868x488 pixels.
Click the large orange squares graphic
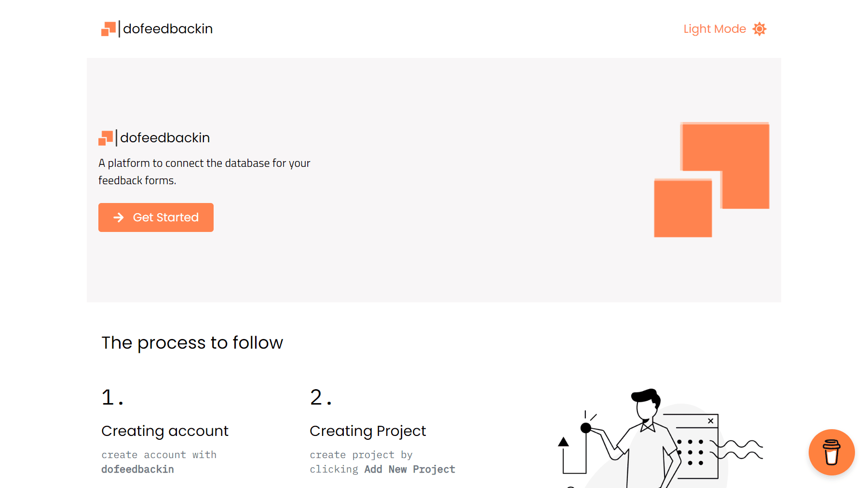(711, 179)
